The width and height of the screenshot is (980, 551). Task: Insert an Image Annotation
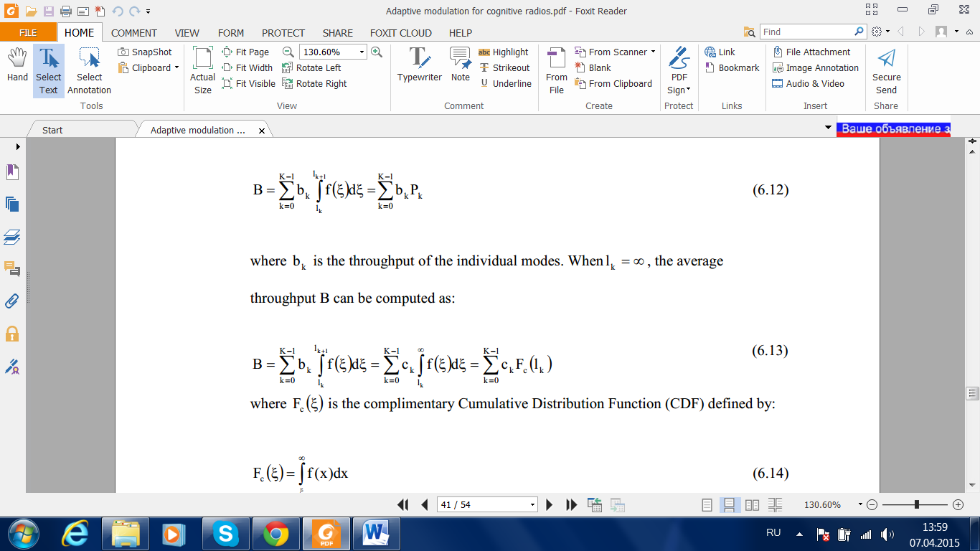click(x=815, y=67)
